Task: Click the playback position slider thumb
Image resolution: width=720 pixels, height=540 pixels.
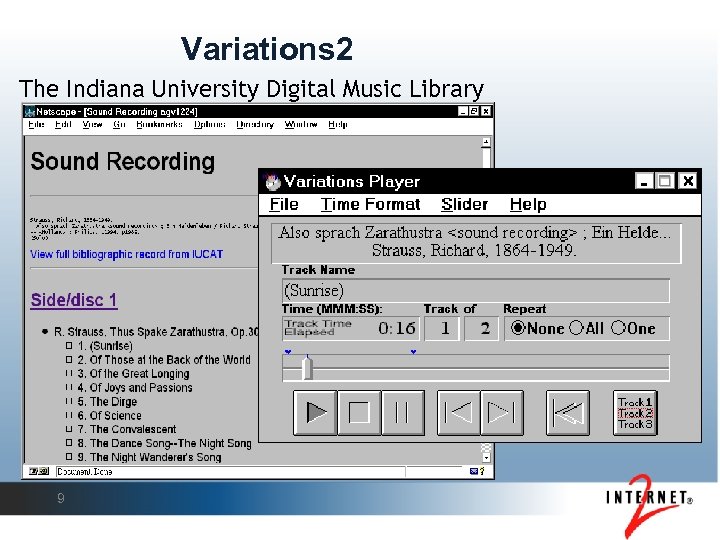Action: coord(307,367)
